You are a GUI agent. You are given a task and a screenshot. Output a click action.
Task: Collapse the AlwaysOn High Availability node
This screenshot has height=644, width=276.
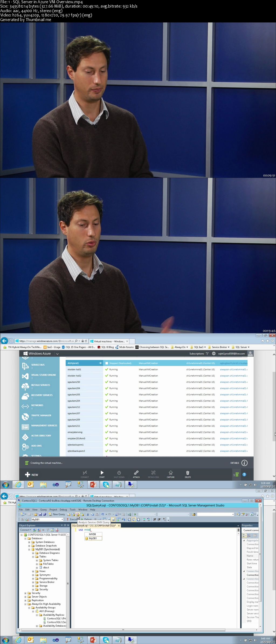pos(25,604)
